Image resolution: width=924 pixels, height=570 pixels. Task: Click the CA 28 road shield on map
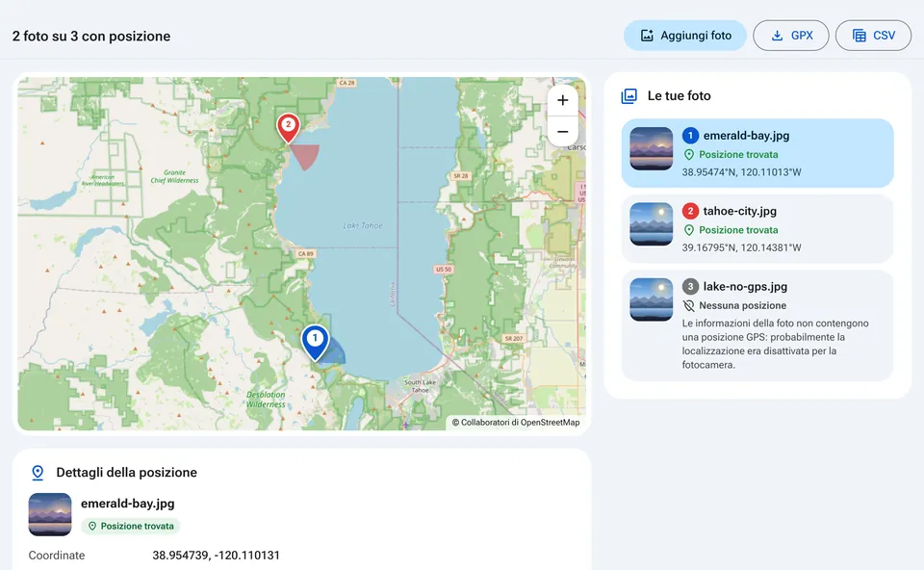[x=347, y=83]
